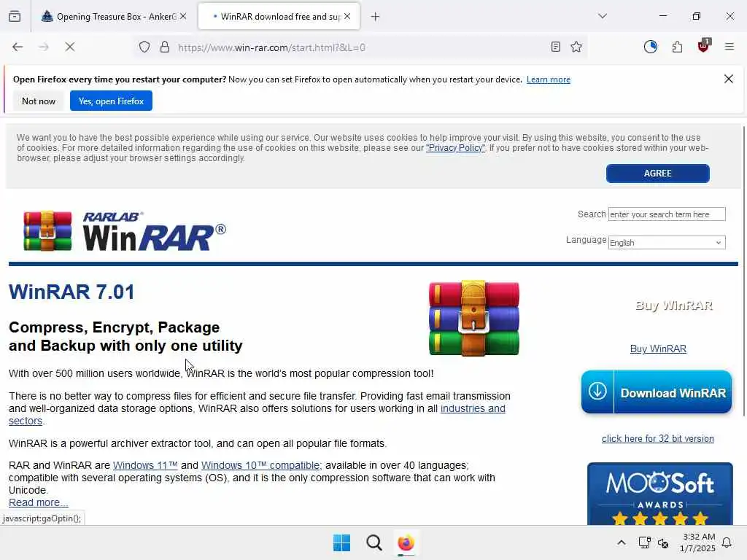The image size is (747, 560).
Task: Click Yes, open Firefox button
Action: pos(111,101)
